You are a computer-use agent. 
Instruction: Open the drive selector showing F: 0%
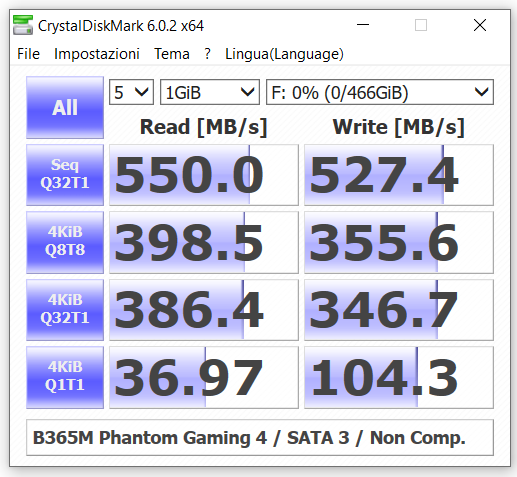click(380, 92)
